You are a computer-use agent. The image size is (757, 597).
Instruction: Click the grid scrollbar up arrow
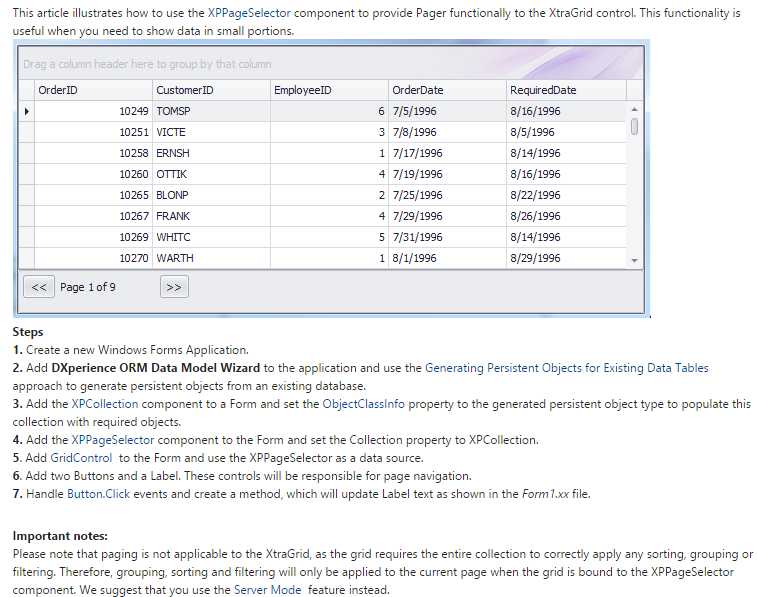pos(634,110)
